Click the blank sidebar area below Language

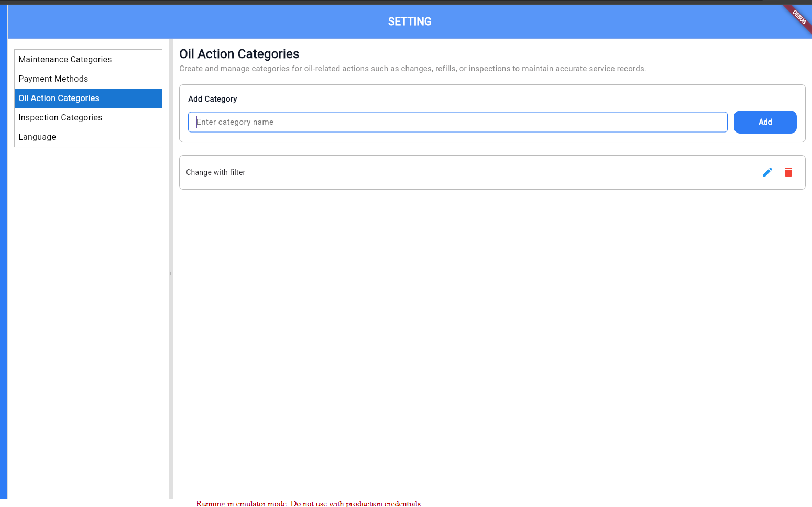[x=88, y=314]
